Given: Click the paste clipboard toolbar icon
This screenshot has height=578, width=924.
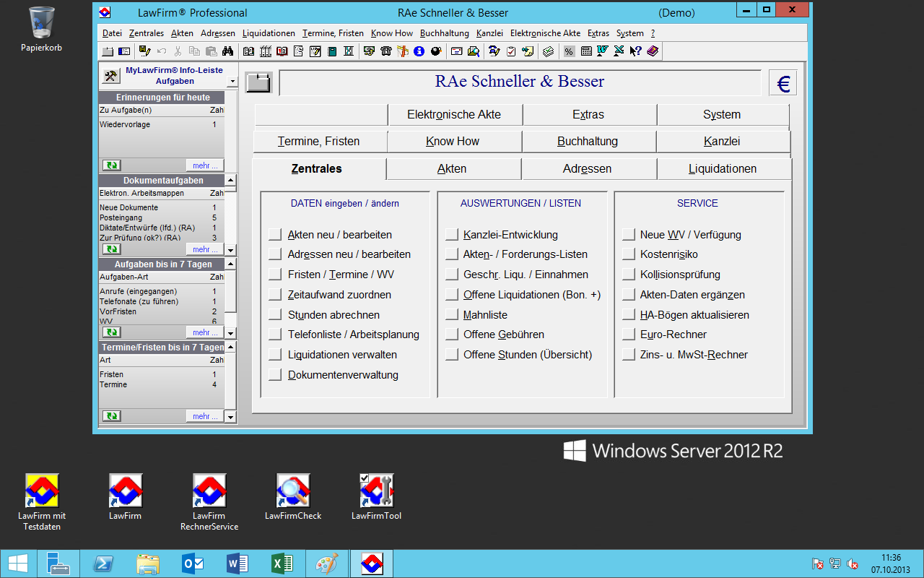Looking at the screenshot, I should [211, 51].
